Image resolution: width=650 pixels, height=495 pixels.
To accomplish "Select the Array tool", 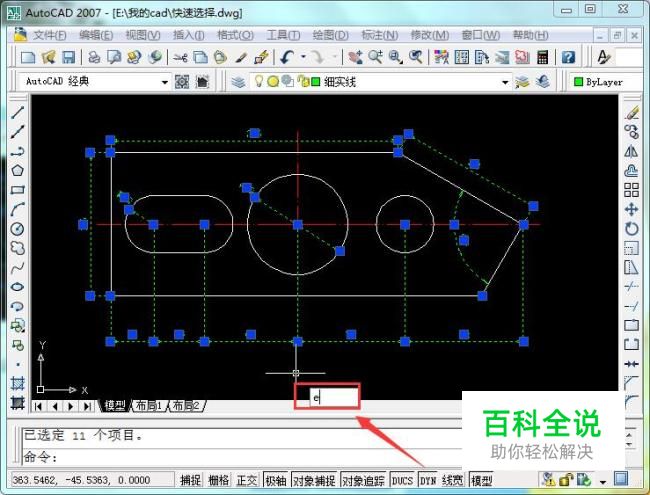I will [632, 190].
